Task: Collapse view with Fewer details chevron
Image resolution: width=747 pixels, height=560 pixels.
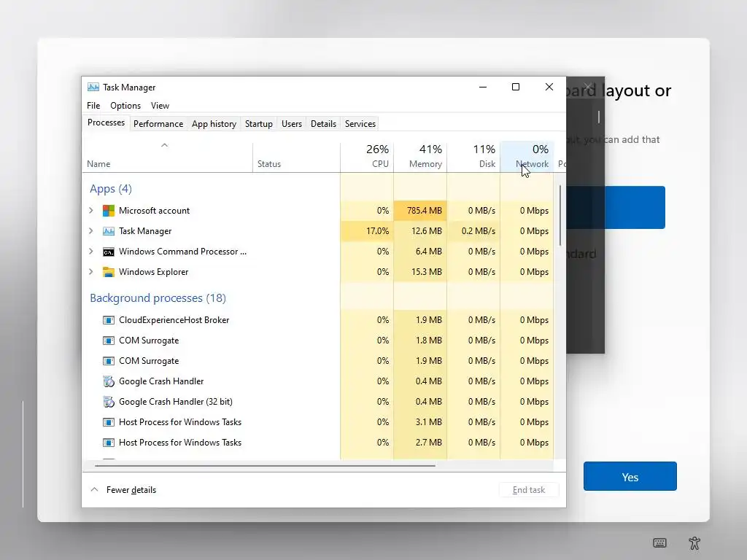Action: point(94,489)
